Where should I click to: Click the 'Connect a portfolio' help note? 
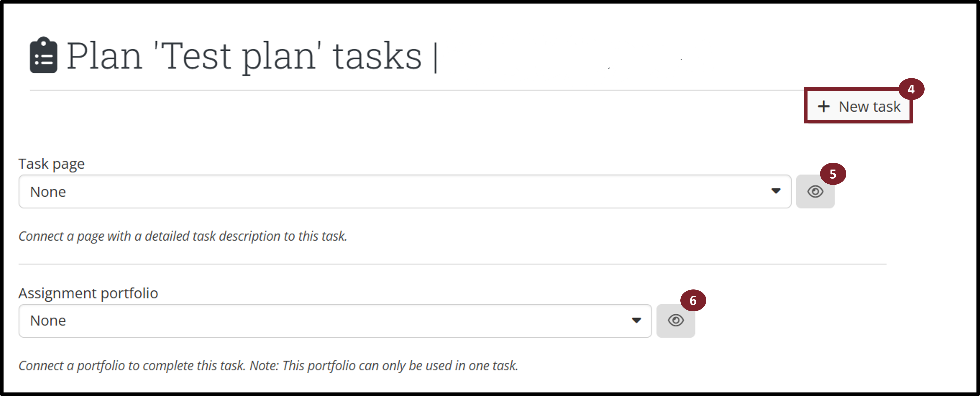tap(268, 366)
